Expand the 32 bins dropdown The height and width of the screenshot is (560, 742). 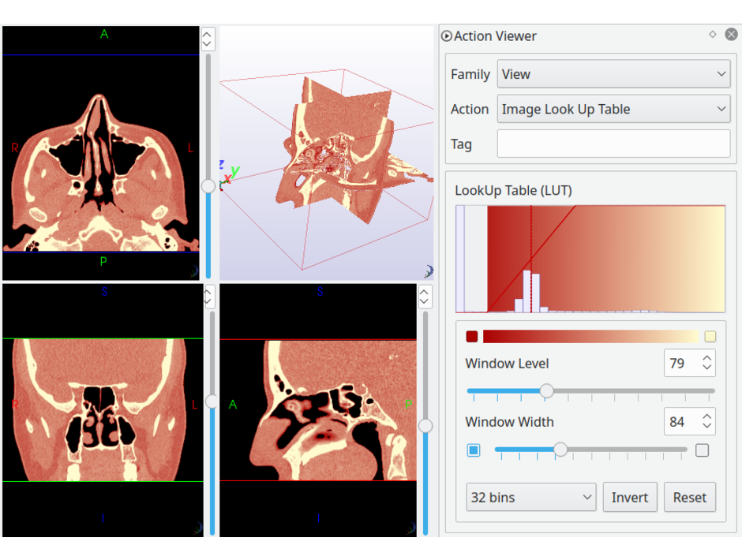[531, 498]
